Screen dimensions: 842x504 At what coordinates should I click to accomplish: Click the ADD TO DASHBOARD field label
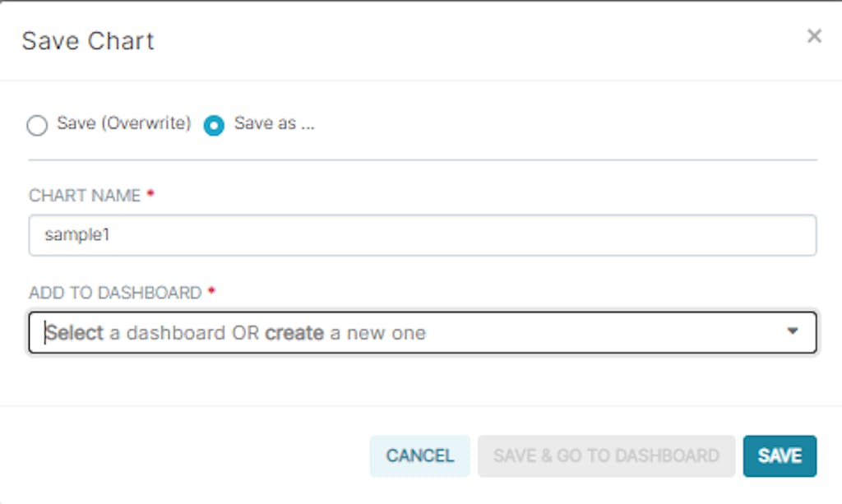point(115,293)
